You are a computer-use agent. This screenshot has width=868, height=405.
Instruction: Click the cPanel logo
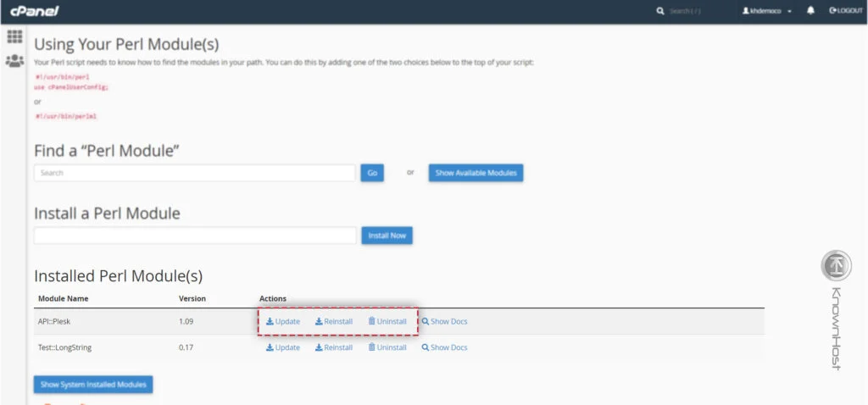(x=34, y=11)
